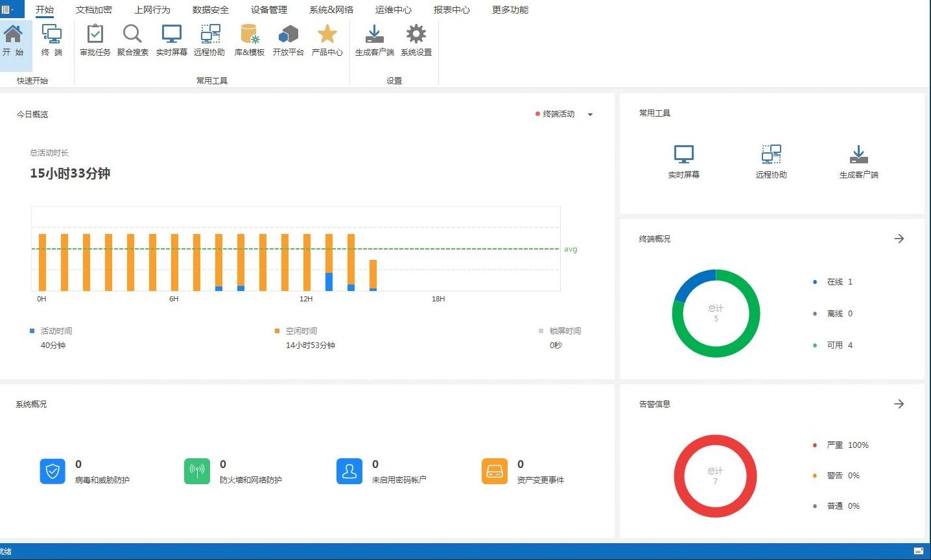Switch to the 报表中心 tab
The width and height of the screenshot is (931, 560).
click(x=452, y=10)
